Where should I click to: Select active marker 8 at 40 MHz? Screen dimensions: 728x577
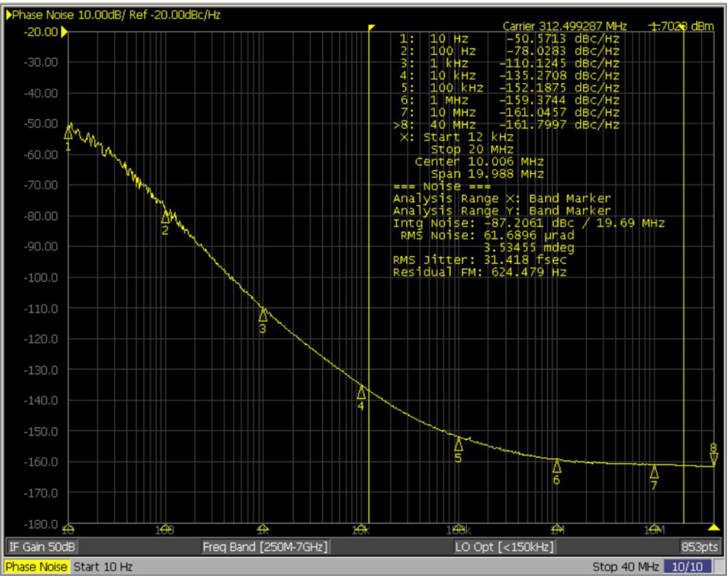coord(714,459)
